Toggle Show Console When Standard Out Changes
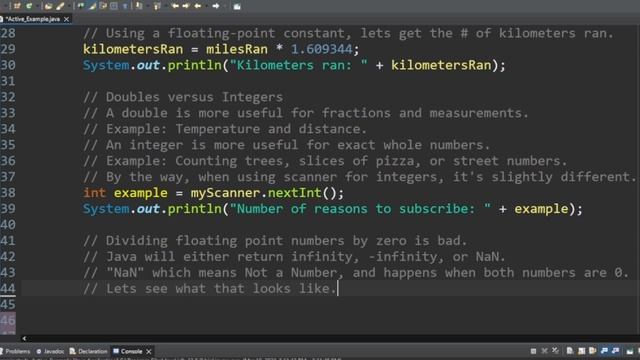Screen dimensions: 640x360 [604, 351]
